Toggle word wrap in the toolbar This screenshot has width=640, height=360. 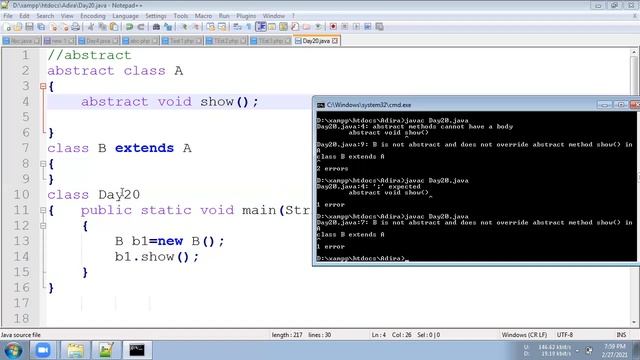click(237, 27)
